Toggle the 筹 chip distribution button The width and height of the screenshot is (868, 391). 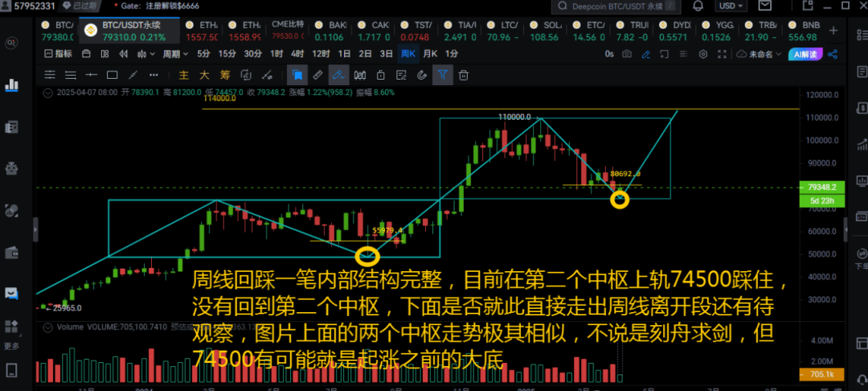225,75
